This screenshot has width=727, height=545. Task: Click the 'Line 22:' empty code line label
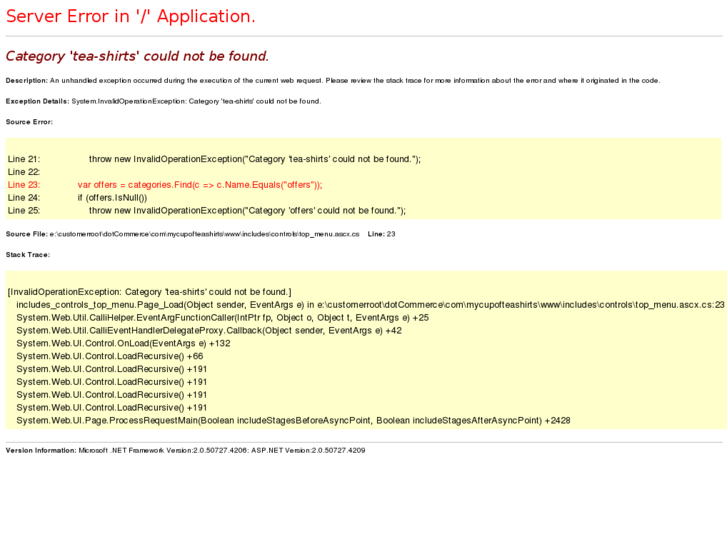click(24, 172)
